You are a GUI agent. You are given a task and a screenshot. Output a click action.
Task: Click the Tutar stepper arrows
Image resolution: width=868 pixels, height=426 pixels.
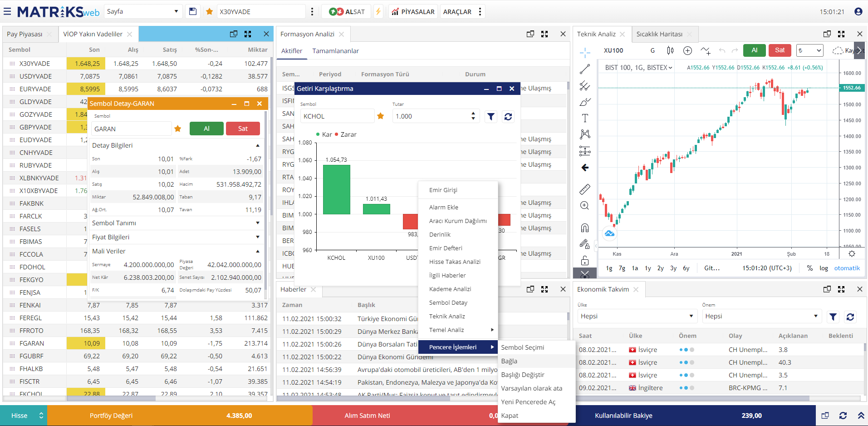(x=473, y=116)
